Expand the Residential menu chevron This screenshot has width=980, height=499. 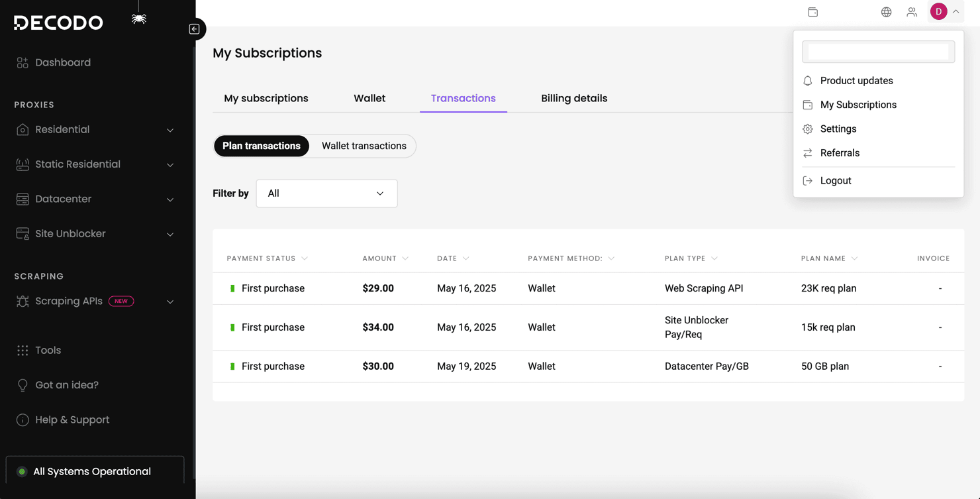170,130
